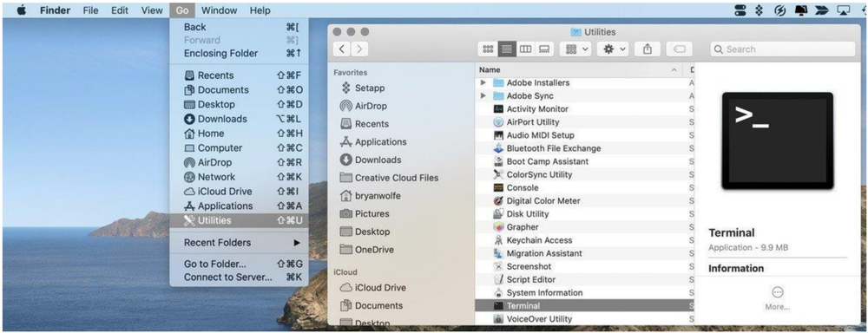
Task: Select Keychain Access in the list
Action: coord(584,240)
